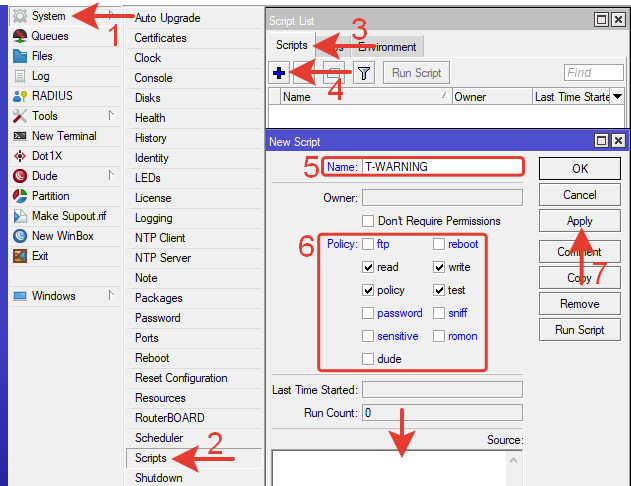Click into the Source text area
This screenshot has width=631, height=486.
pos(389,468)
